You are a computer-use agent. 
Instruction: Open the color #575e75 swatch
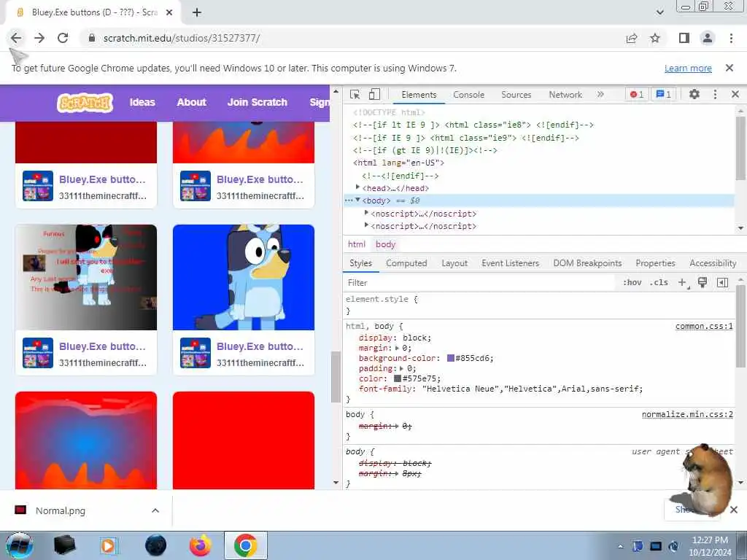pyautogui.click(x=398, y=378)
